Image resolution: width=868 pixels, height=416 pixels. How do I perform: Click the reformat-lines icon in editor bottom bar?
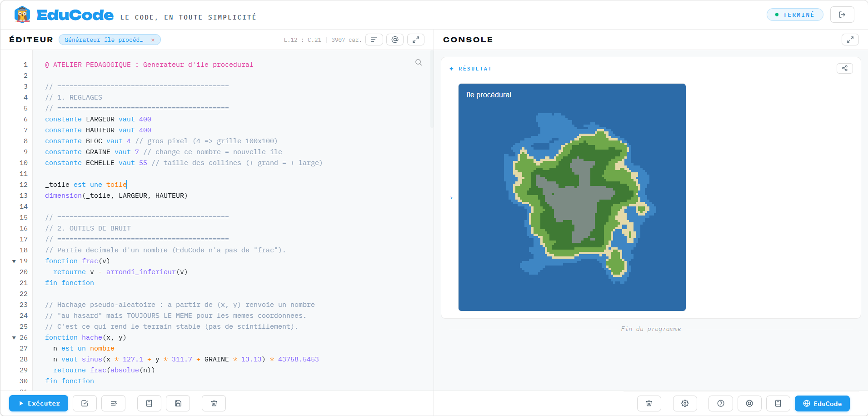pyautogui.click(x=114, y=403)
